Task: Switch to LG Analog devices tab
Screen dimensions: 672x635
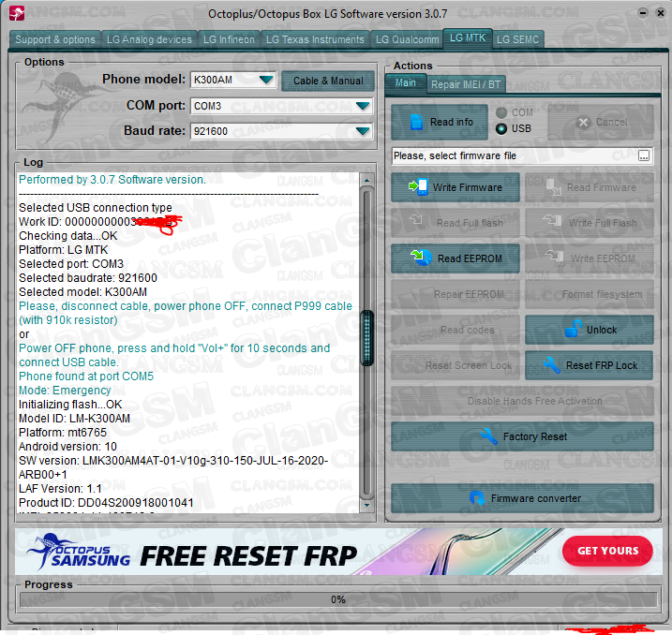Action: [x=149, y=39]
